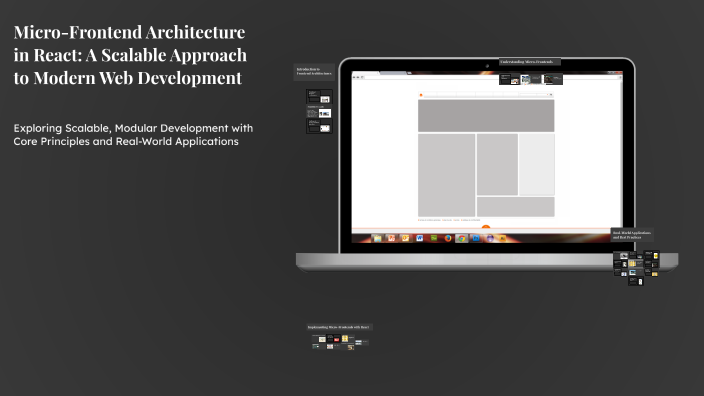
Task: Click the orange half-circle handle above the taskbar
Action: (x=486, y=227)
